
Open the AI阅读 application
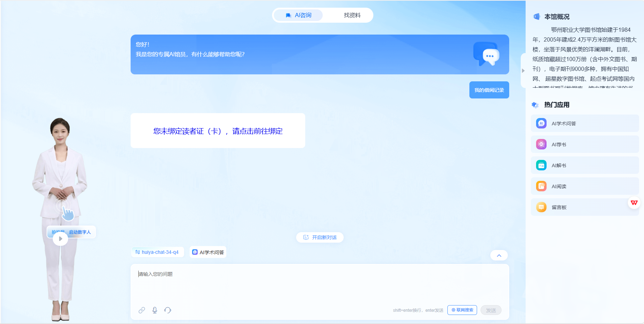(585, 186)
